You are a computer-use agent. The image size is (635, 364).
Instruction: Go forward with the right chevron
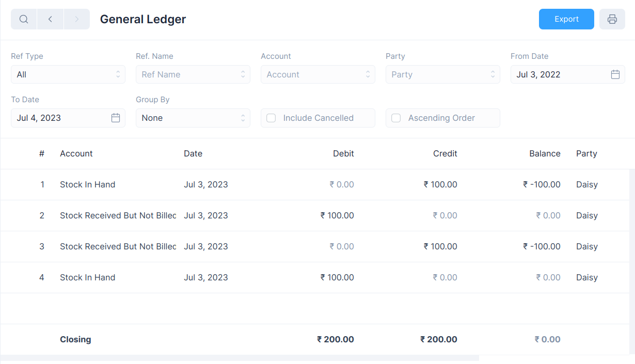point(77,19)
